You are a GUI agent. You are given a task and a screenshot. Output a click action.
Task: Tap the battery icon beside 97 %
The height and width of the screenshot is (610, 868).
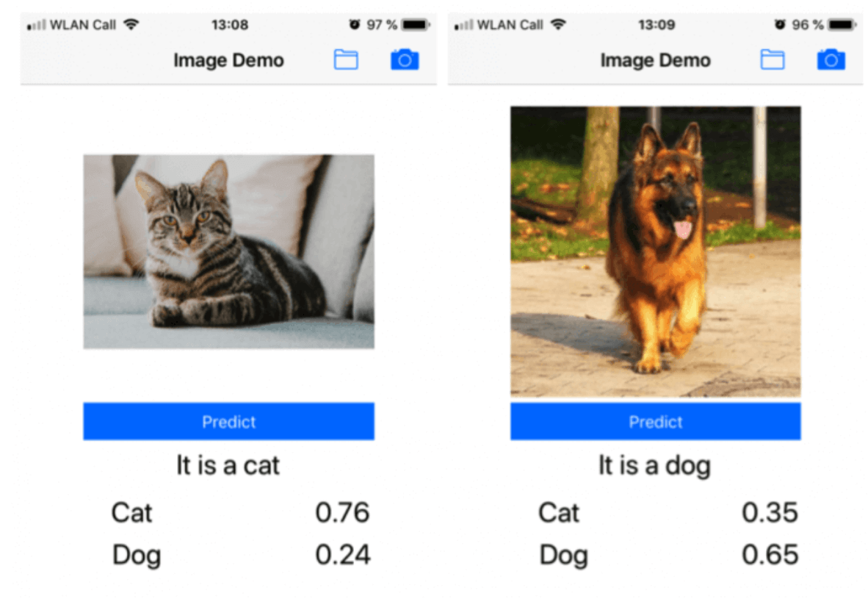[416, 24]
